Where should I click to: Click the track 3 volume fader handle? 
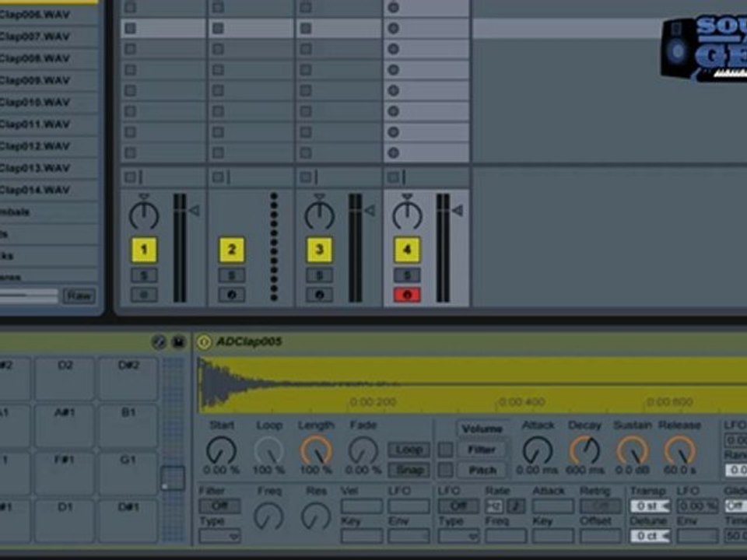click(370, 211)
